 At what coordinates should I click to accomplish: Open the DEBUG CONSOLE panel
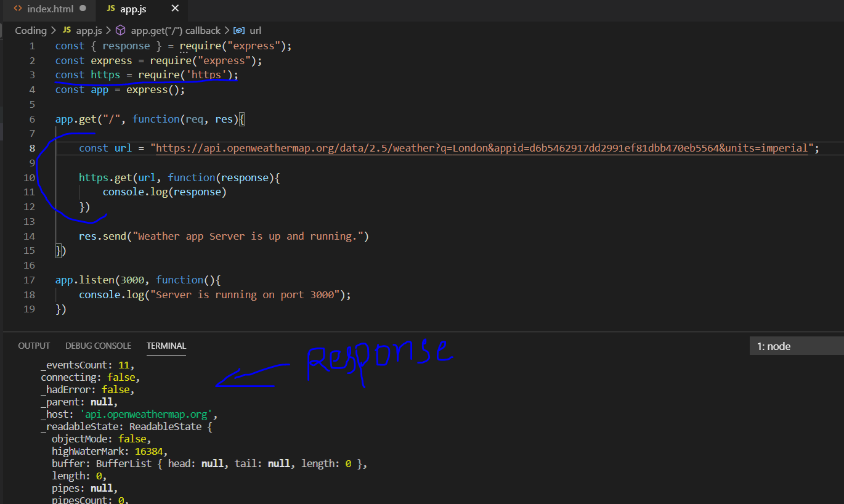tap(98, 346)
